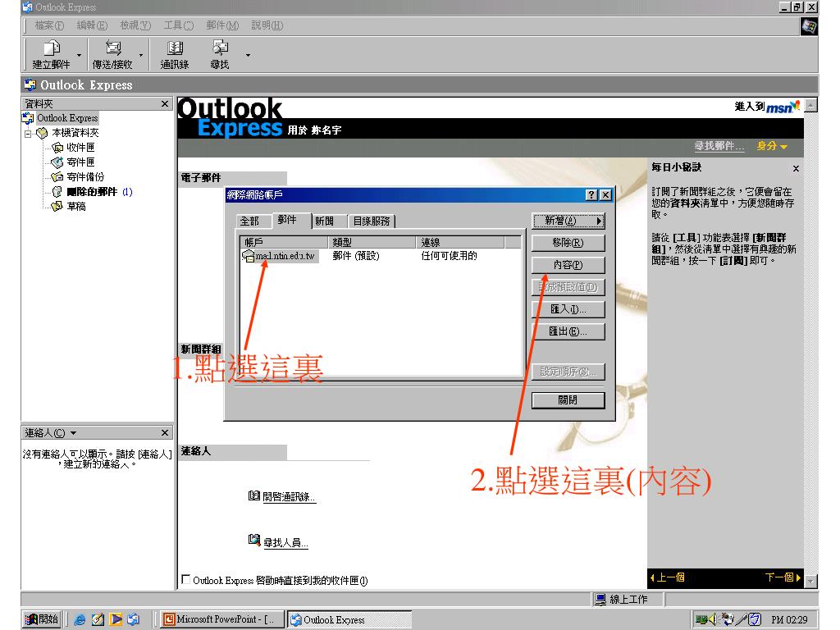Click the taskbar clock showing PM 02:29
840x630 pixels.
click(789, 620)
